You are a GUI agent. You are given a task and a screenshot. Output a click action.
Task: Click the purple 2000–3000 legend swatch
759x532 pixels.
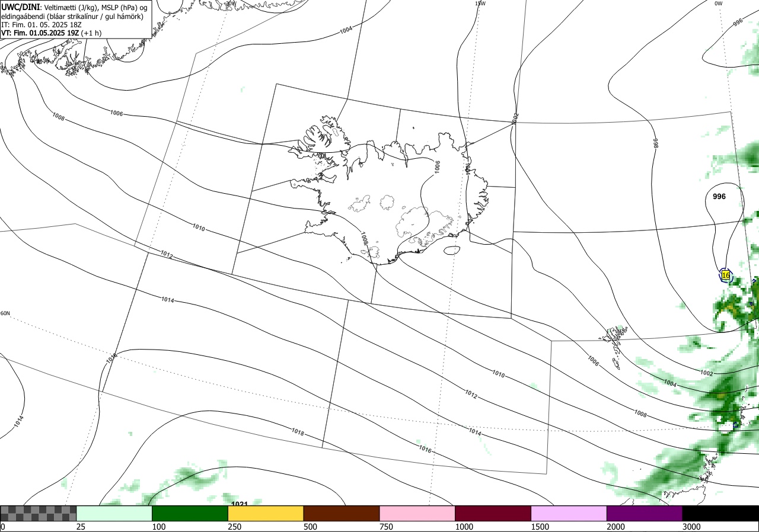point(645,513)
